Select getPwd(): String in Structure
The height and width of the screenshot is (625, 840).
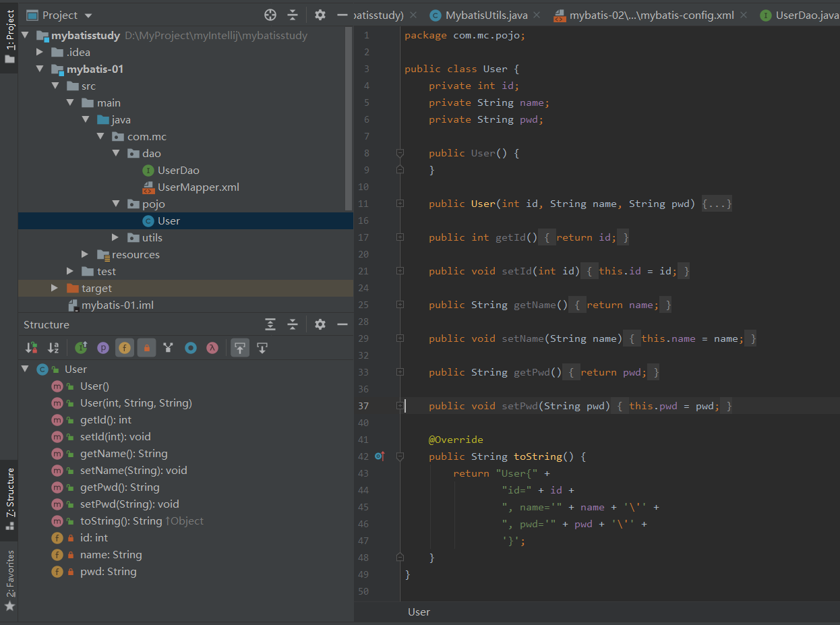(x=120, y=487)
